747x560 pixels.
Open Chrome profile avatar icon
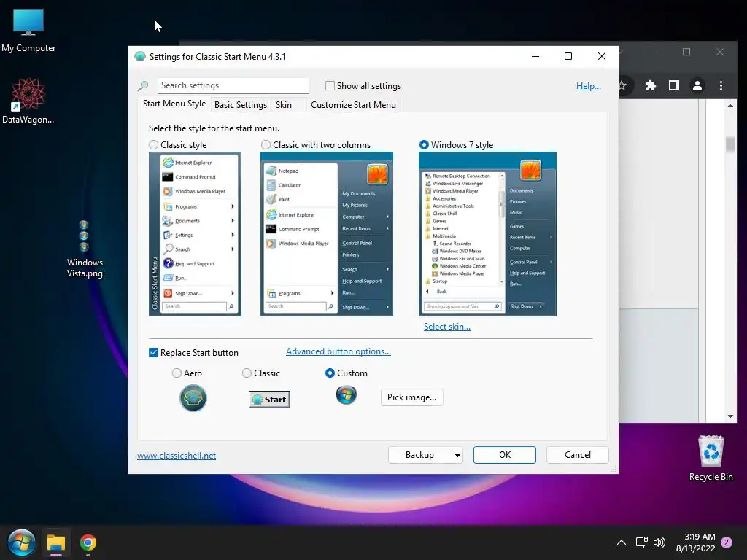tap(697, 85)
